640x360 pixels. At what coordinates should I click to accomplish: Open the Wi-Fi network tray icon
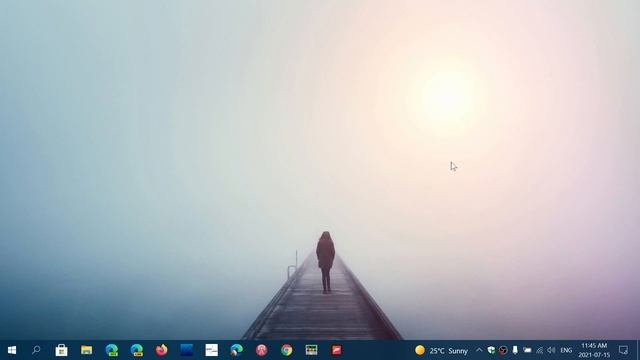click(539, 350)
